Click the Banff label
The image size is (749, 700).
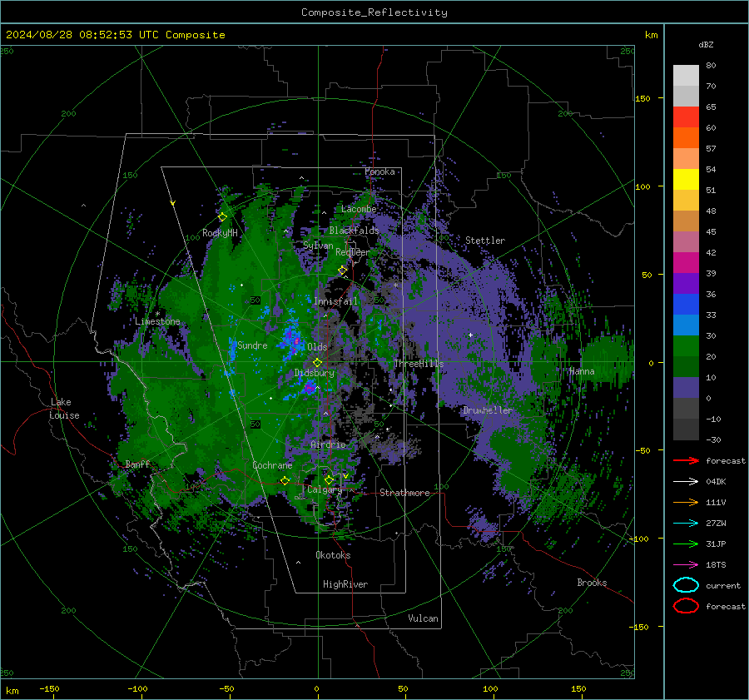pyautogui.click(x=137, y=464)
